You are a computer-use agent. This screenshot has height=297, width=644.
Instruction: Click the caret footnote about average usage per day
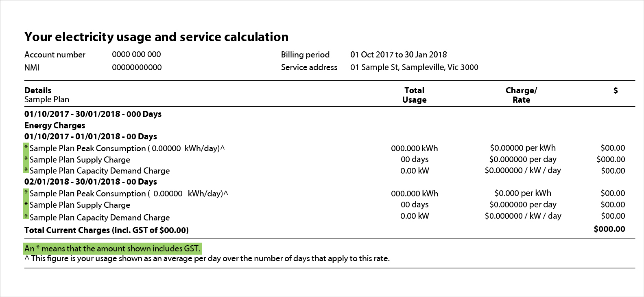click(x=207, y=258)
